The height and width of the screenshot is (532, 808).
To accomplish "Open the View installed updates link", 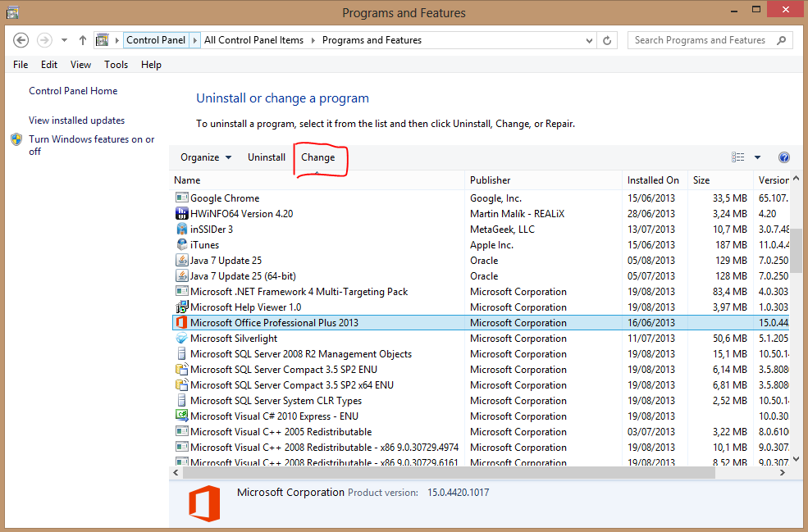I will click(x=76, y=120).
